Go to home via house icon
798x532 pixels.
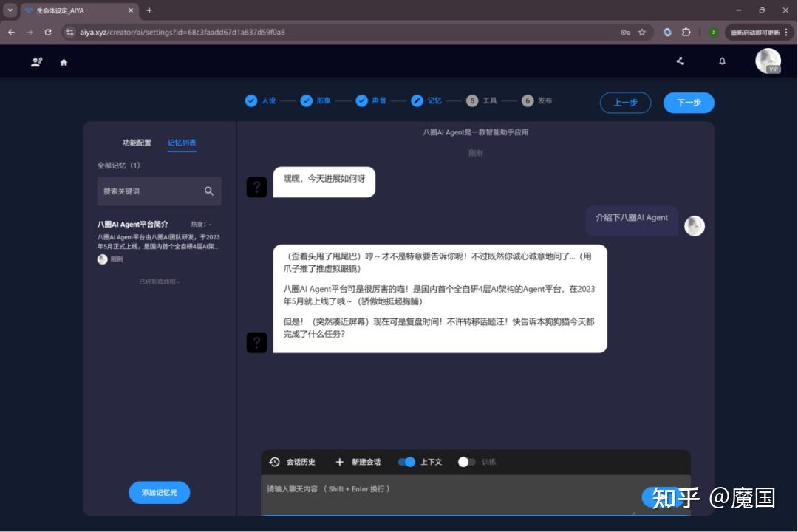[64, 62]
